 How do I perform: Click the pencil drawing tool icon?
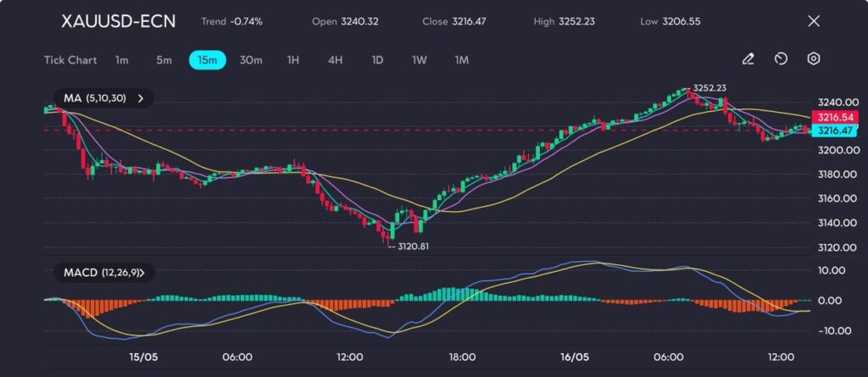[748, 59]
